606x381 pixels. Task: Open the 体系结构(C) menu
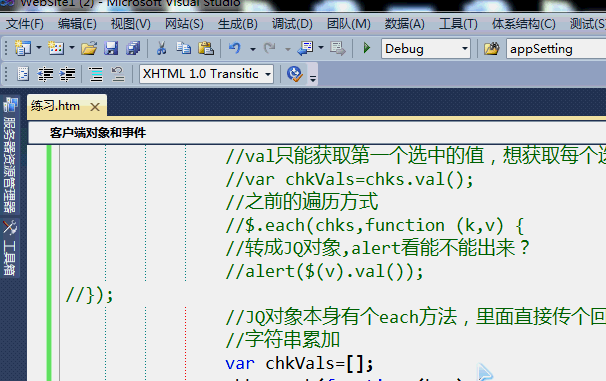point(523,24)
